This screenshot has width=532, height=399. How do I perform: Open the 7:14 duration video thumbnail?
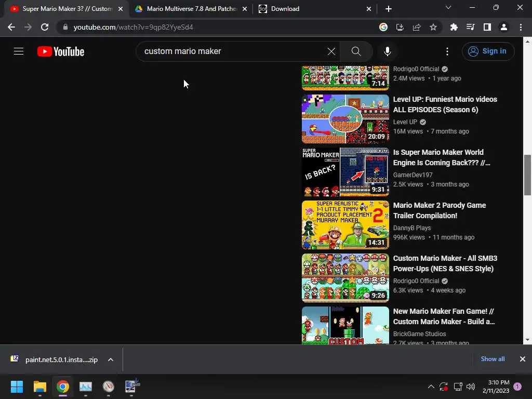point(345,78)
